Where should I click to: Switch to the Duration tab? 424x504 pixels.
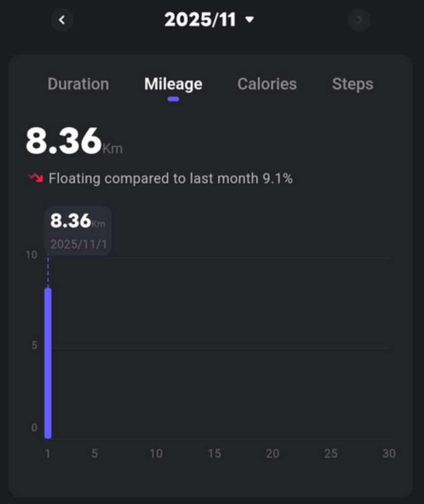tap(78, 84)
